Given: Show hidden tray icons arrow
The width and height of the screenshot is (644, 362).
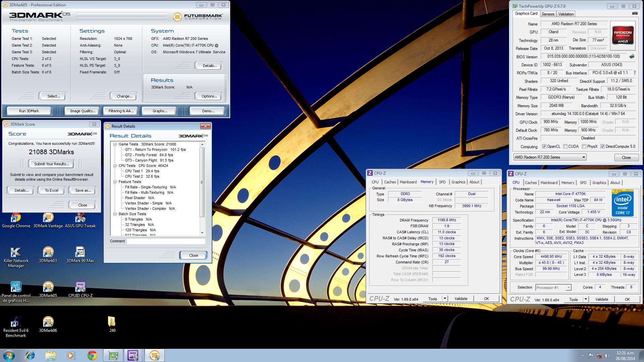Looking at the screenshot, I should (583, 356).
